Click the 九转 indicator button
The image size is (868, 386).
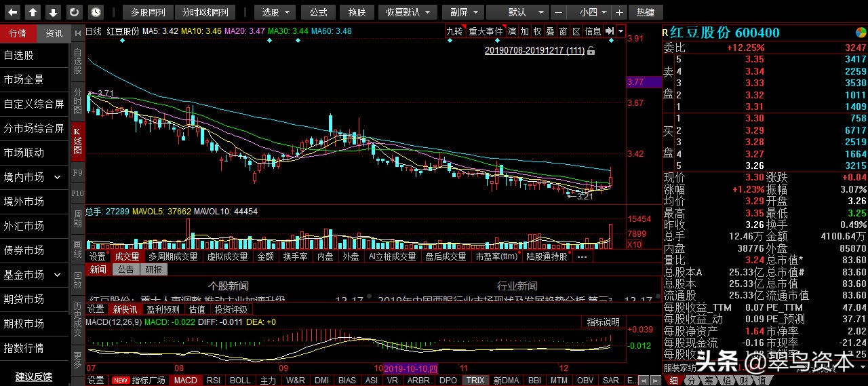click(455, 31)
